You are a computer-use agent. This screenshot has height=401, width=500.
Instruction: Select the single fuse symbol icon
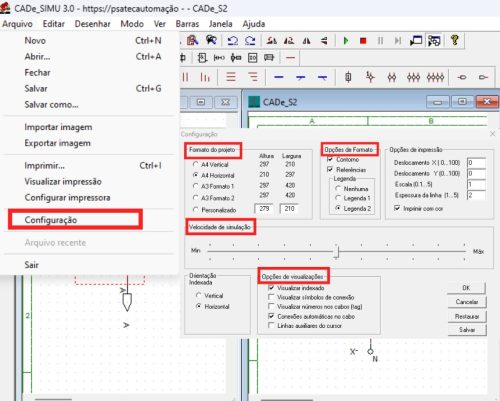coord(348,77)
